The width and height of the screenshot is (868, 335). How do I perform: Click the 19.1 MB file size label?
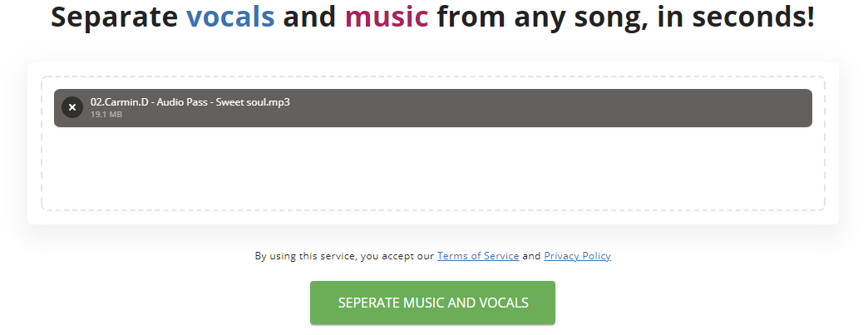tap(106, 115)
